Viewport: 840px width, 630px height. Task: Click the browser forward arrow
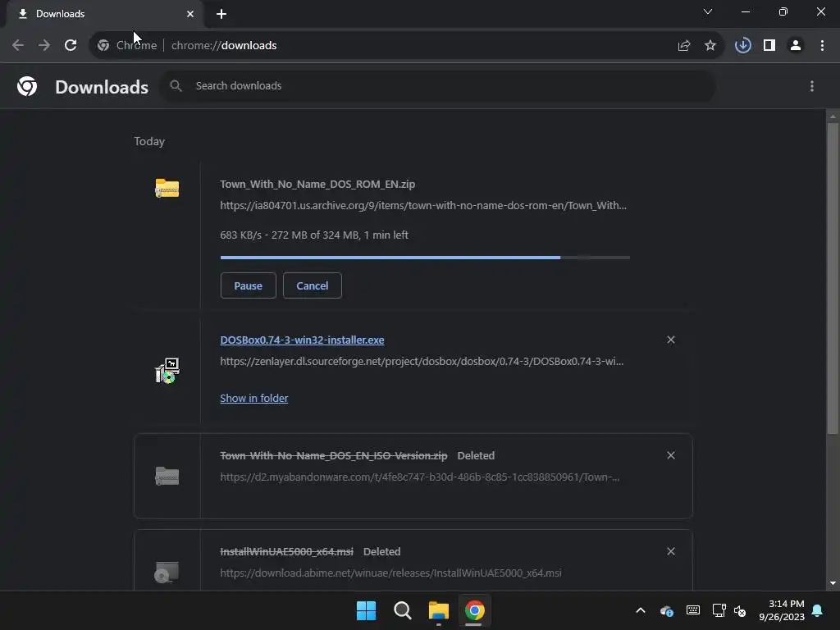[x=44, y=46]
